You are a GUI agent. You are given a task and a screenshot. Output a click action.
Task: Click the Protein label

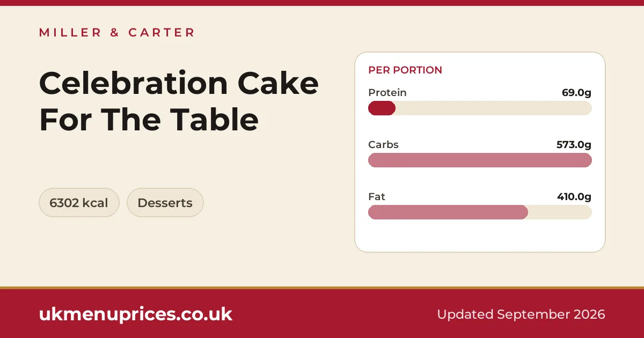point(387,93)
